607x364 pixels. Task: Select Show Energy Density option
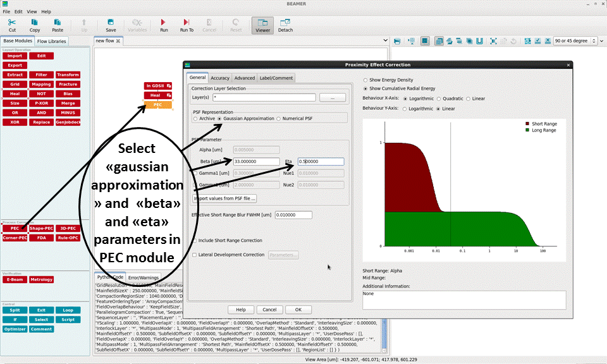(x=365, y=80)
